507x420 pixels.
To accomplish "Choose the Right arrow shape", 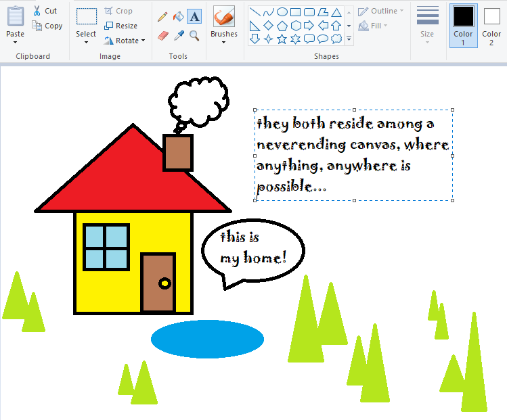I will pyautogui.click(x=309, y=25).
